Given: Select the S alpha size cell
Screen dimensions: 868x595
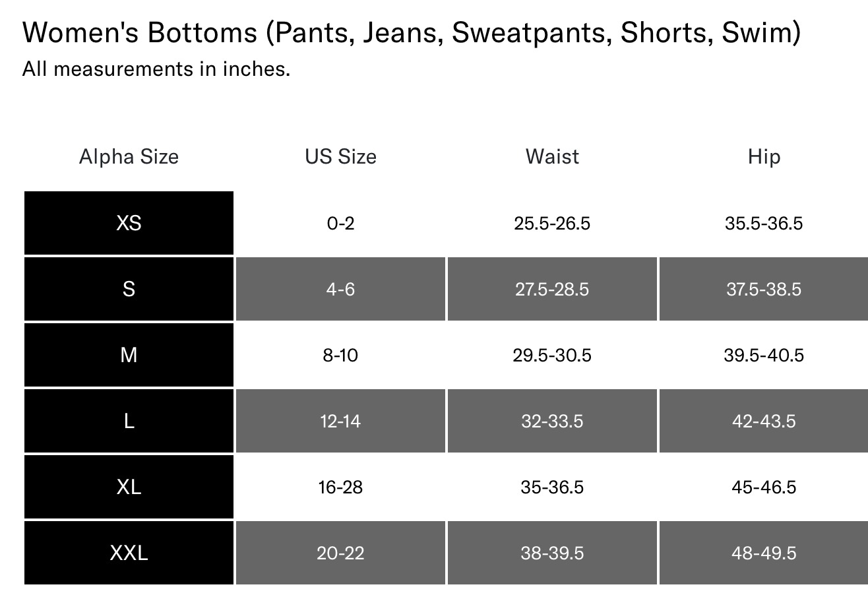Looking at the screenshot, I should pyautogui.click(x=129, y=289).
